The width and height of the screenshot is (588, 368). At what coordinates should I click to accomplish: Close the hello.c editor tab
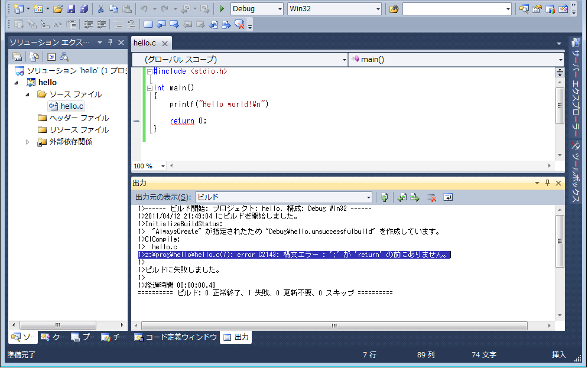pyautogui.click(x=165, y=44)
